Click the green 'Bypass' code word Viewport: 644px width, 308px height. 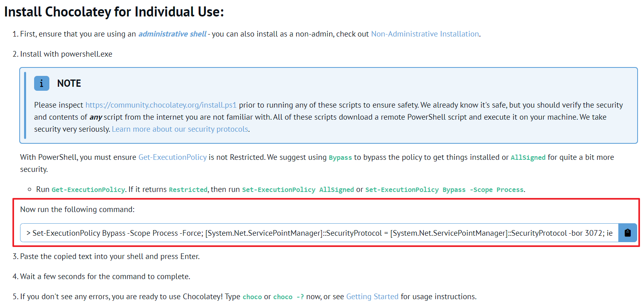coord(340,157)
